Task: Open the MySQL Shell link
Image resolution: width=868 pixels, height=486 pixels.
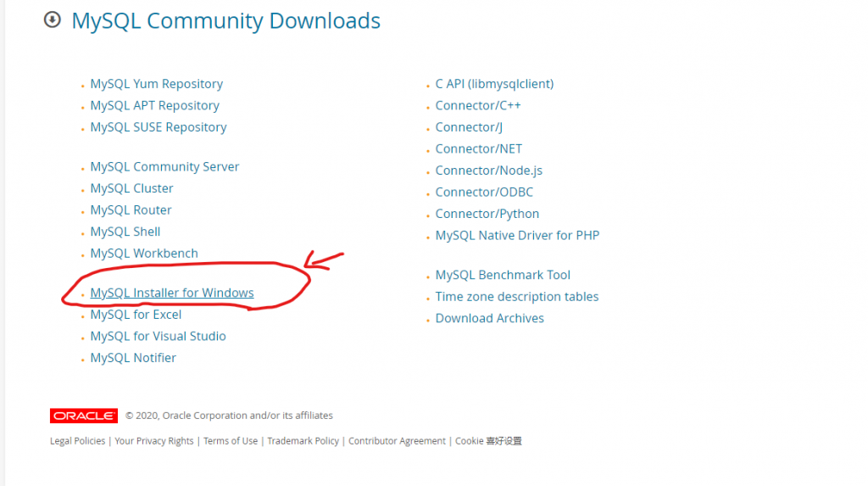Action: [125, 232]
